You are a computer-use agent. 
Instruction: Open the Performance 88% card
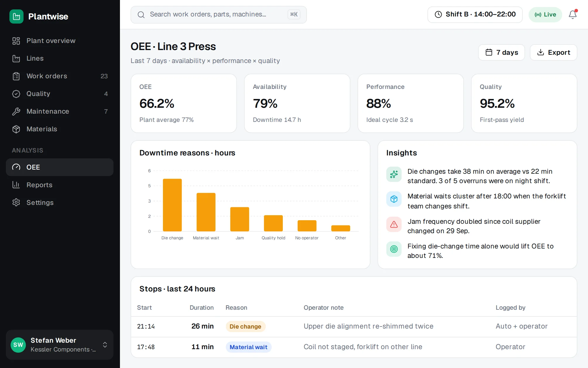tap(411, 103)
